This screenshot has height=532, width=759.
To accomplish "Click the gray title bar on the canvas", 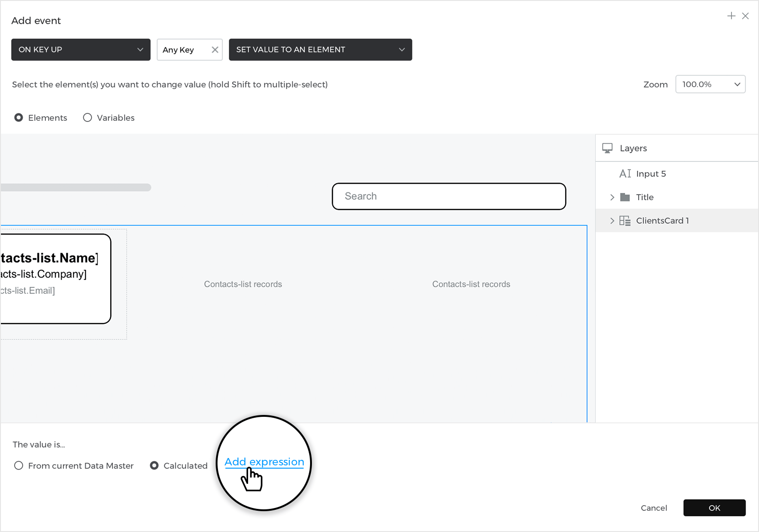I will (76, 187).
